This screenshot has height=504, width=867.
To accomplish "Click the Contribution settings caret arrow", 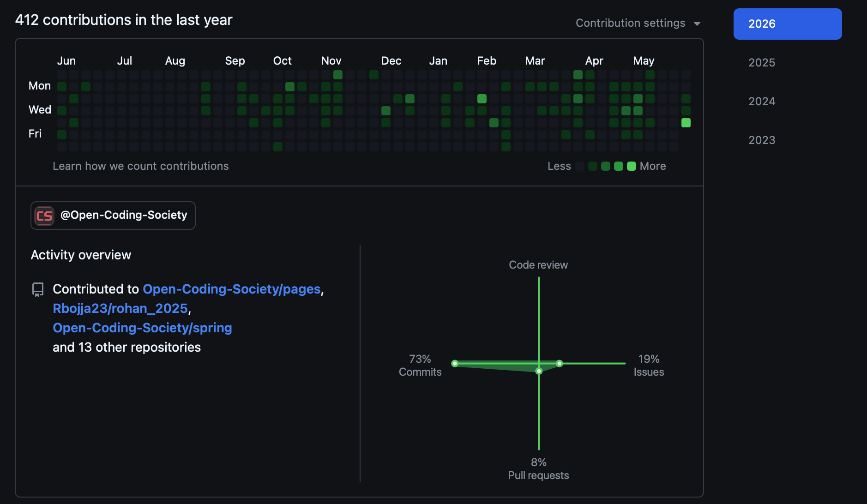I will (x=697, y=24).
